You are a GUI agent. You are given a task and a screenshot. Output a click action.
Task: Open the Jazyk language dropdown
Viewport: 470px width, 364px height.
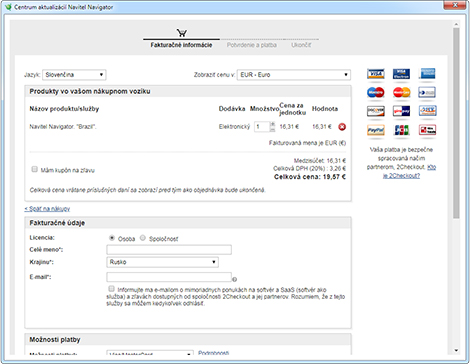click(74, 75)
